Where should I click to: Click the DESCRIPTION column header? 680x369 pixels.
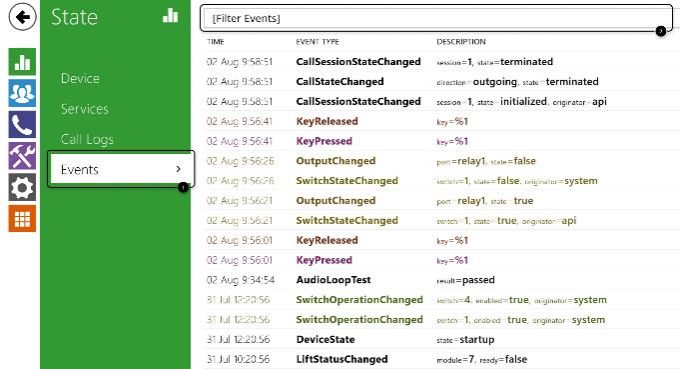tap(461, 42)
